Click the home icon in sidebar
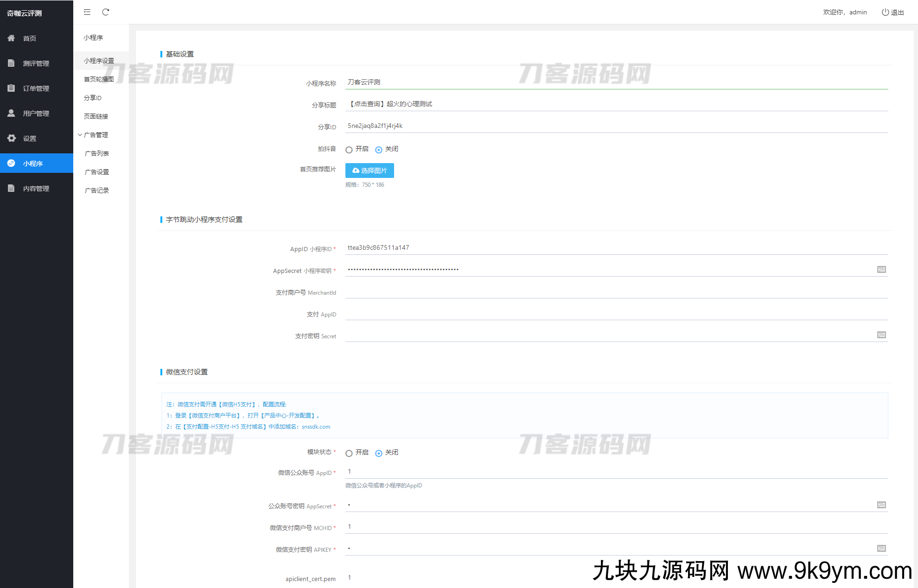 12,38
